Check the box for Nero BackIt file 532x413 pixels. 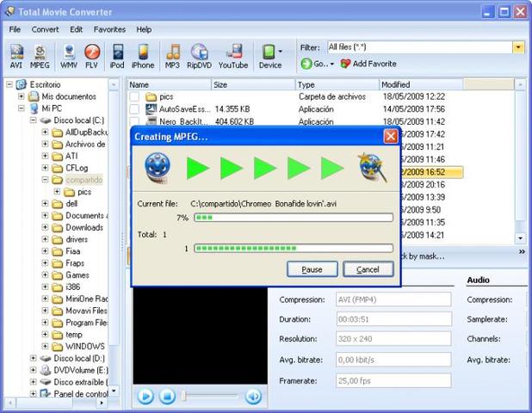click(x=134, y=121)
